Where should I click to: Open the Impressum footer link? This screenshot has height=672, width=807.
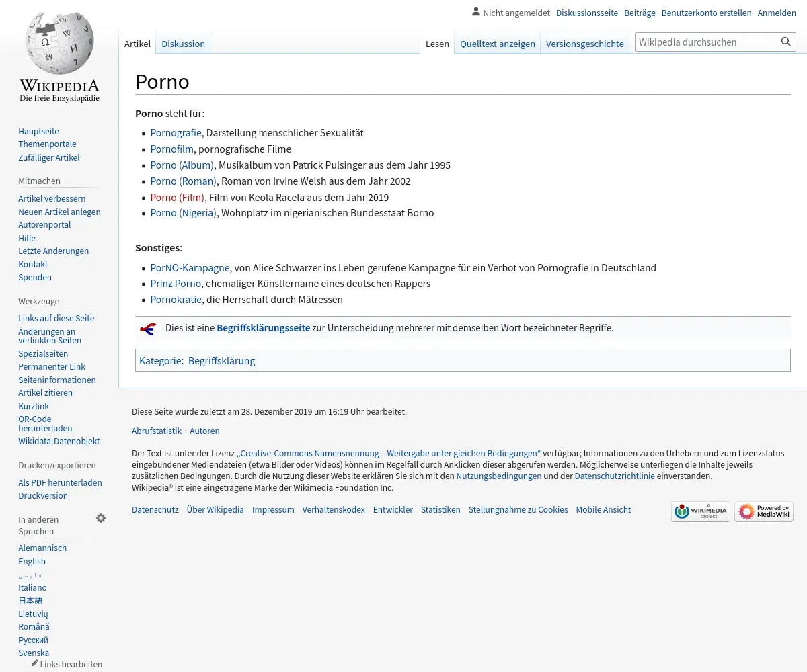(x=273, y=509)
